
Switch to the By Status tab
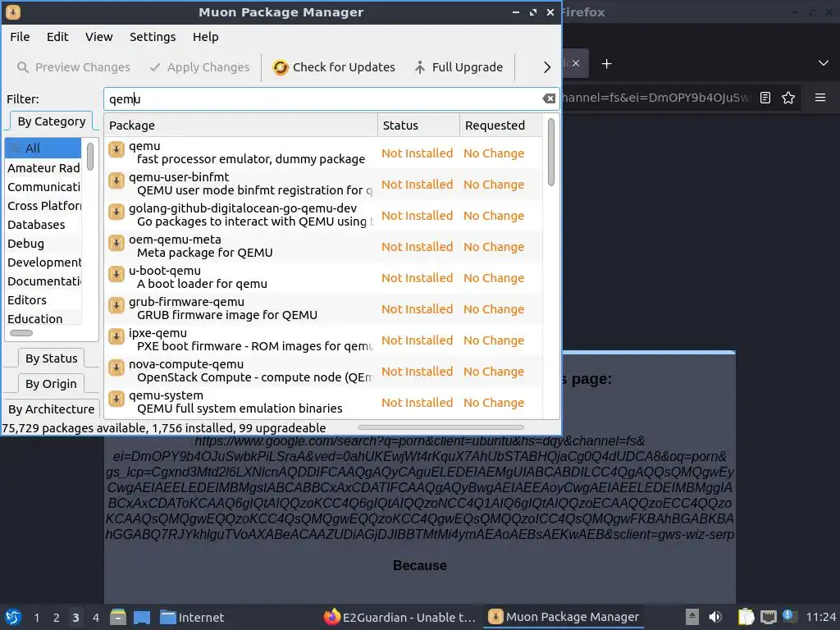tap(52, 358)
